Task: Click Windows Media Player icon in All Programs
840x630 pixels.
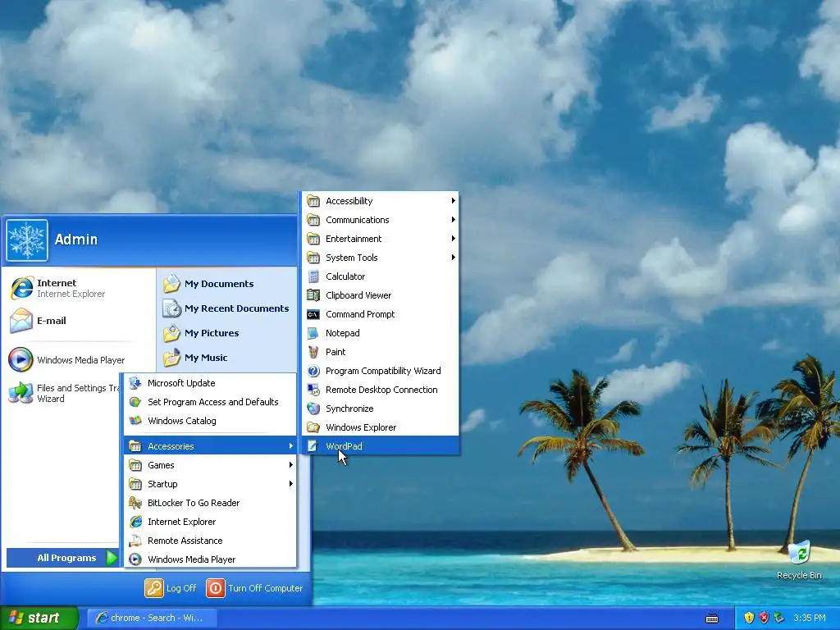Action: coord(135,559)
